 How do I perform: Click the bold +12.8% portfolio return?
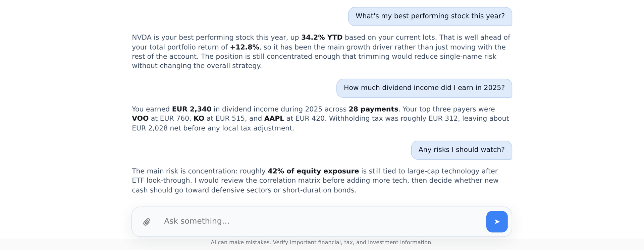point(245,47)
